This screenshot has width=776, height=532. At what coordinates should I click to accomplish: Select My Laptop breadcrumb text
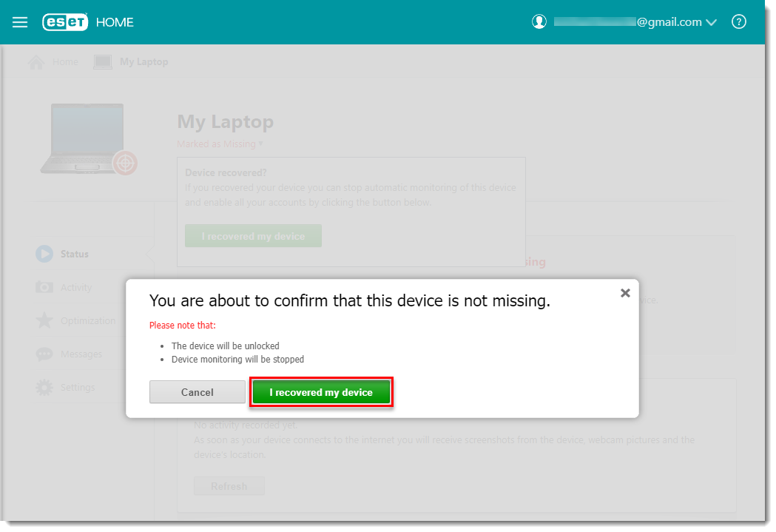144,62
